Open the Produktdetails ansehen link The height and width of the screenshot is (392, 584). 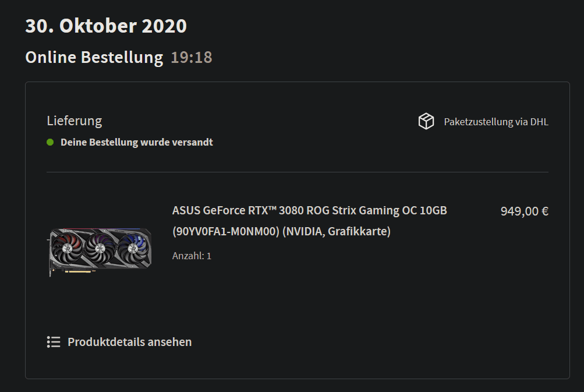129,342
